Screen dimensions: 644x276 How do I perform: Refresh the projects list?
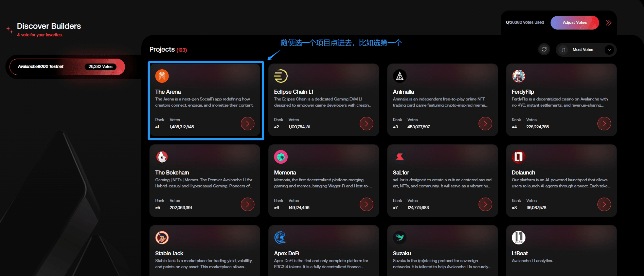point(544,50)
